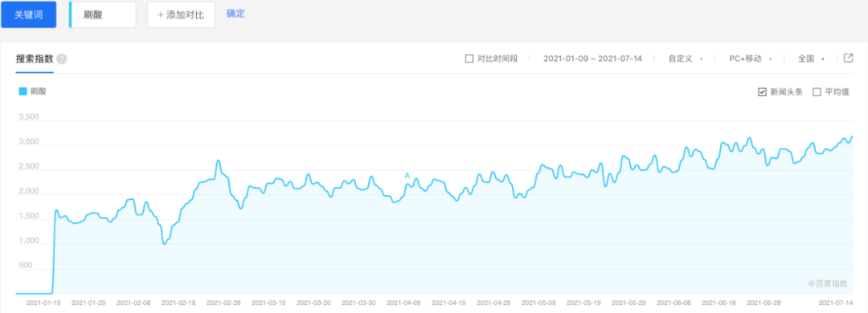Click the export share icon
The width and height of the screenshot is (868, 313).
(848, 58)
